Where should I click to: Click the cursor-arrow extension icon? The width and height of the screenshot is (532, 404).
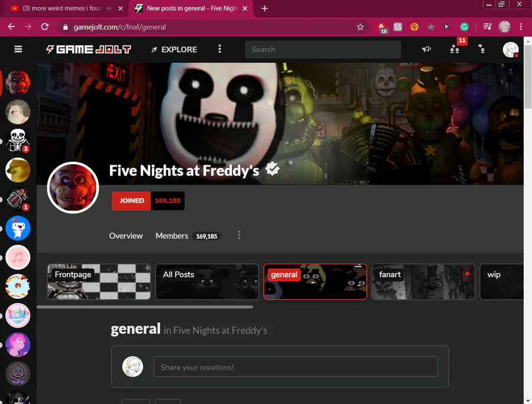pos(447,27)
